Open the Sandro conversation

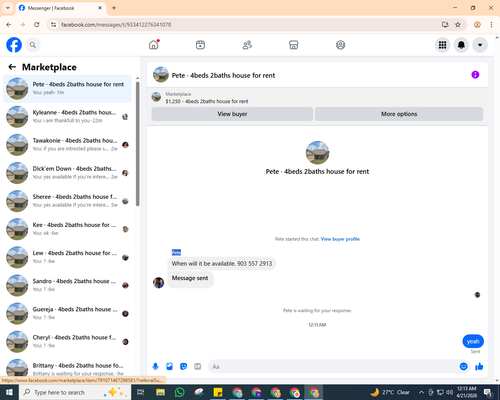[x=67, y=285]
